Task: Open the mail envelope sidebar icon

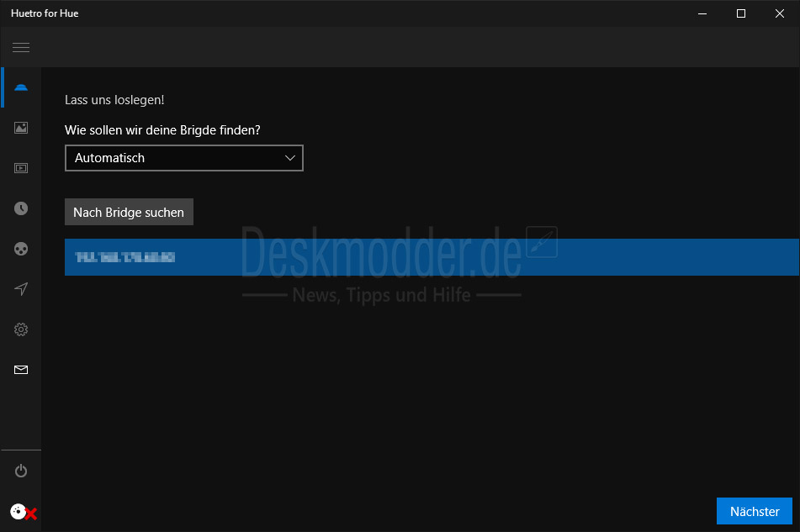Action: (x=21, y=370)
